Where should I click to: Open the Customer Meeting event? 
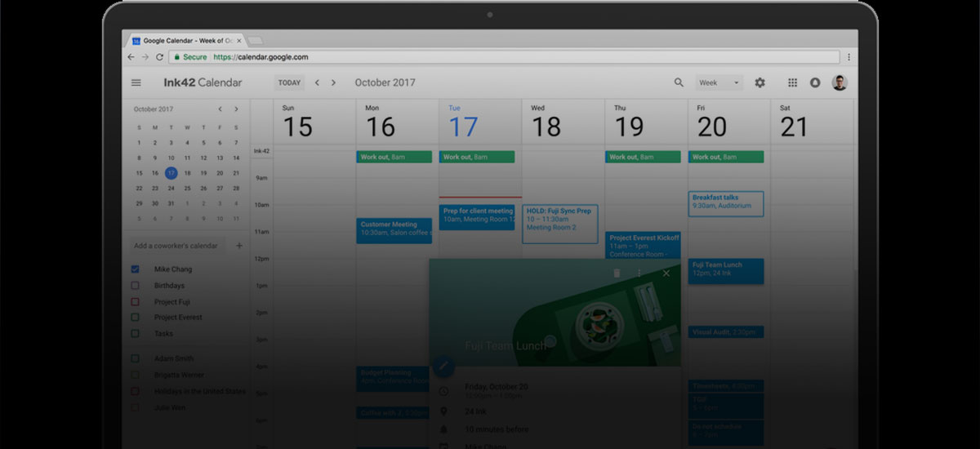394,230
